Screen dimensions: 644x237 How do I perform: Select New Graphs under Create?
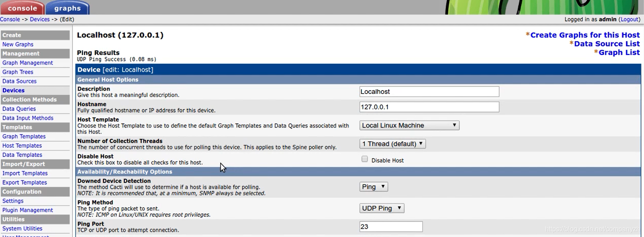tap(18, 44)
